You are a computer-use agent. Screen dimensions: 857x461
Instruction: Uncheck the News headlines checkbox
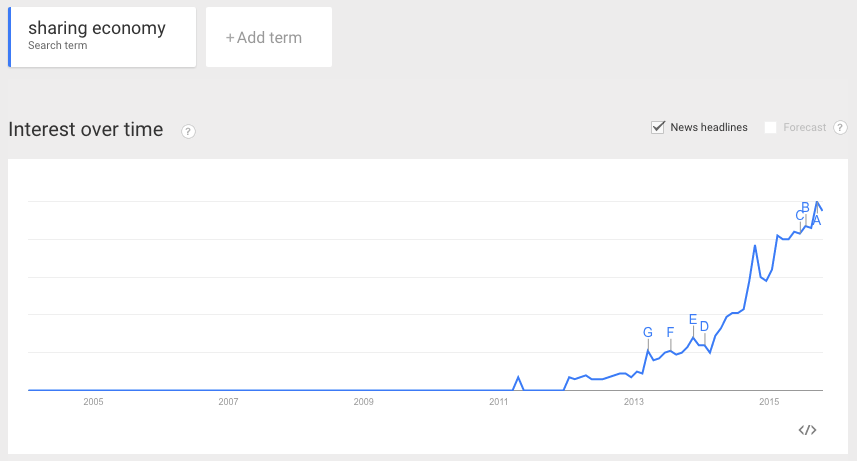click(x=658, y=127)
